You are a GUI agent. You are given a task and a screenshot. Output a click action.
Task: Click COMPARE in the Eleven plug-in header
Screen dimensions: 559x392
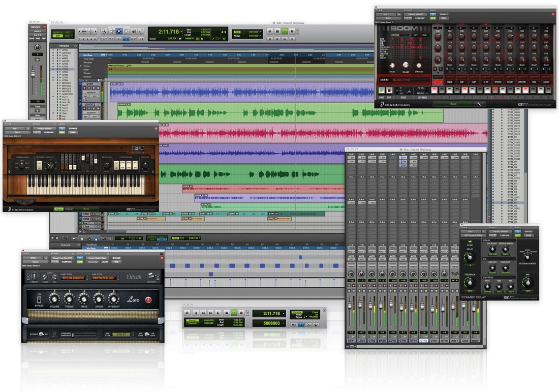[x=67, y=262]
